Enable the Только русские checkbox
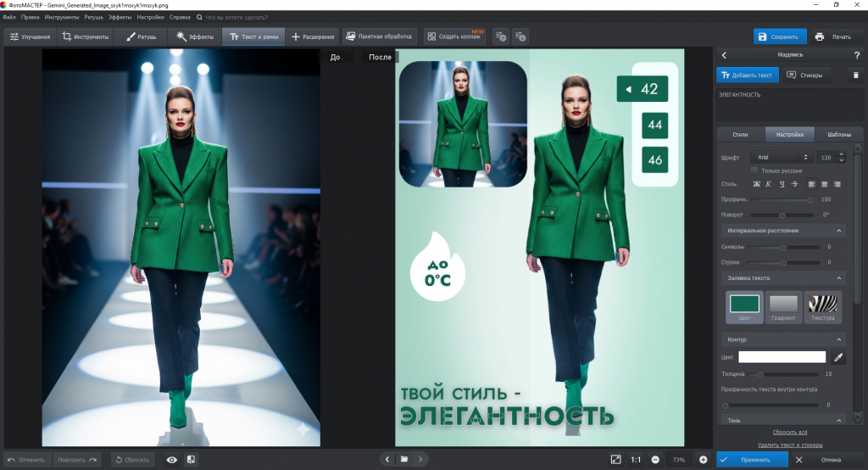This screenshot has width=868, height=470. click(754, 171)
